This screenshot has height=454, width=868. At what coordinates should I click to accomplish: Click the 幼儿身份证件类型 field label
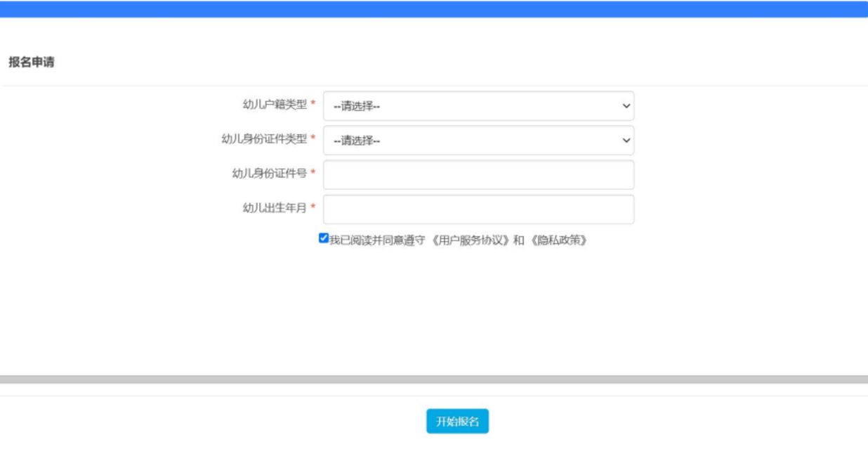264,139
